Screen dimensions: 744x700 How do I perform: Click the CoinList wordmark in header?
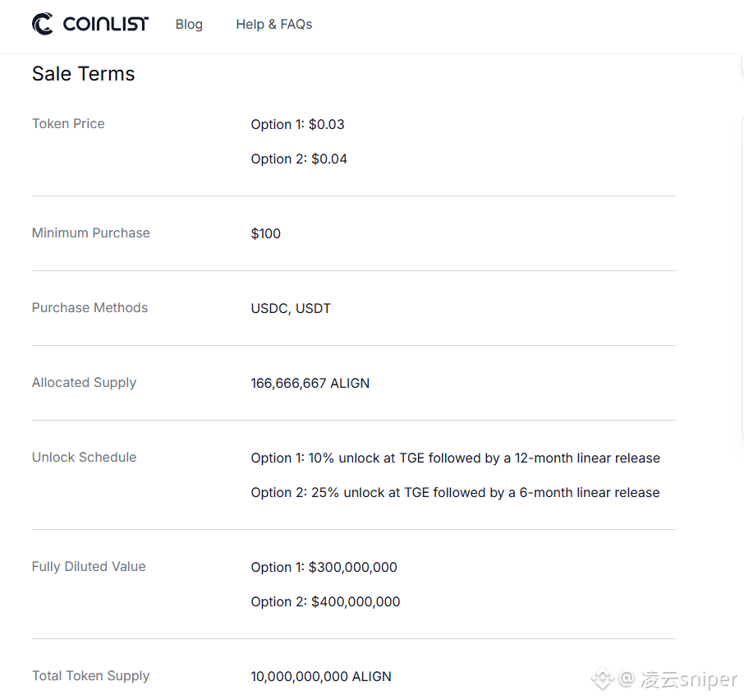(x=106, y=24)
